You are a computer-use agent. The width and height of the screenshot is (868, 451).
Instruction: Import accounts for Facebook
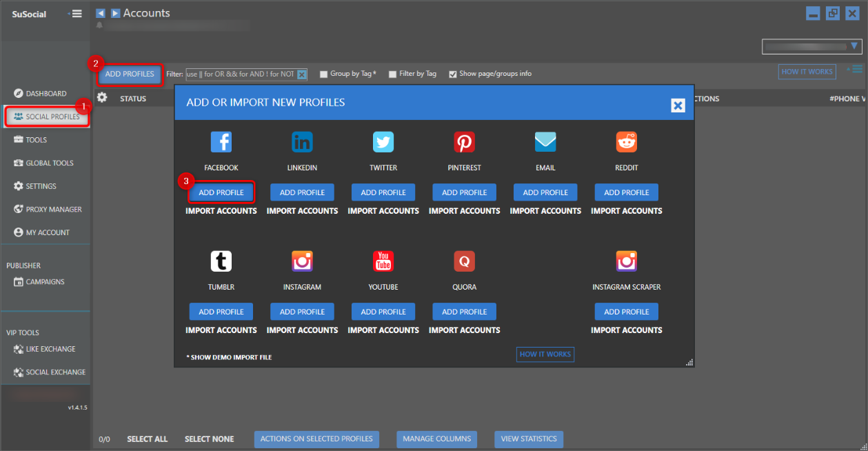click(x=221, y=211)
